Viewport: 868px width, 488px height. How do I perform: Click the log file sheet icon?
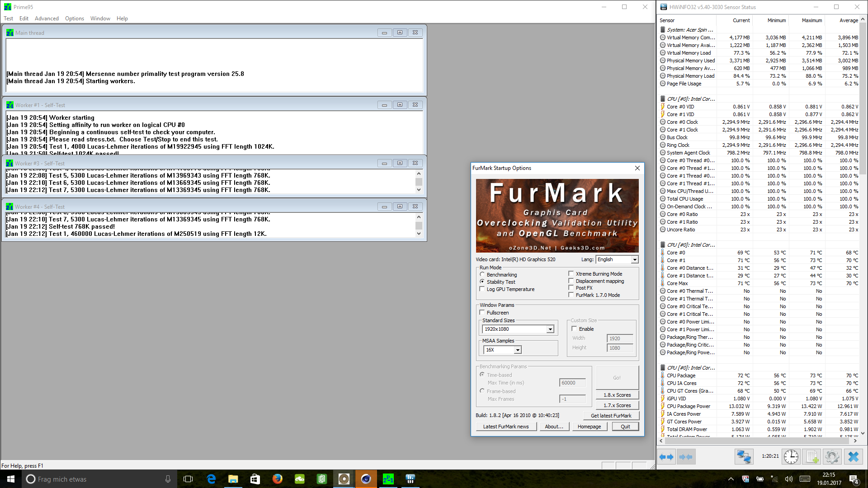pyautogui.click(x=812, y=457)
